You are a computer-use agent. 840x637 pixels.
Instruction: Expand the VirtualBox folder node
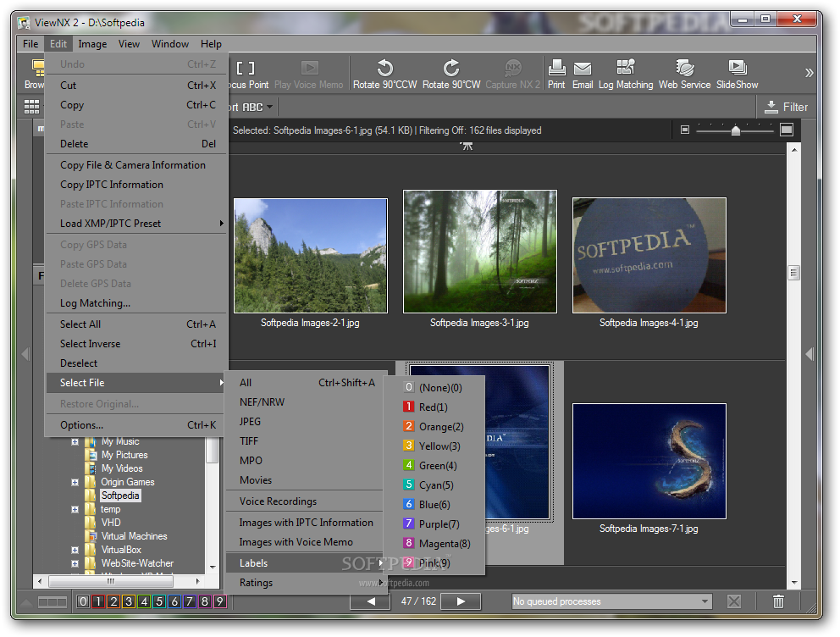click(x=75, y=550)
